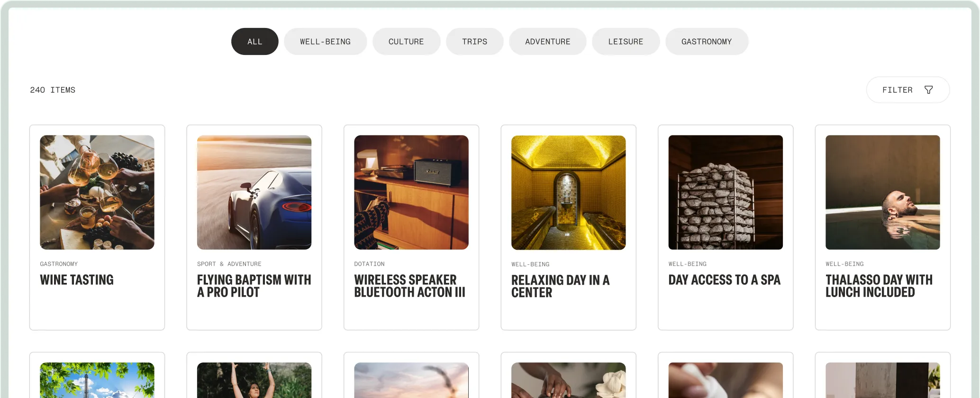The image size is (980, 398).
Task: Select the ALL category tab
Action: [x=255, y=42]
